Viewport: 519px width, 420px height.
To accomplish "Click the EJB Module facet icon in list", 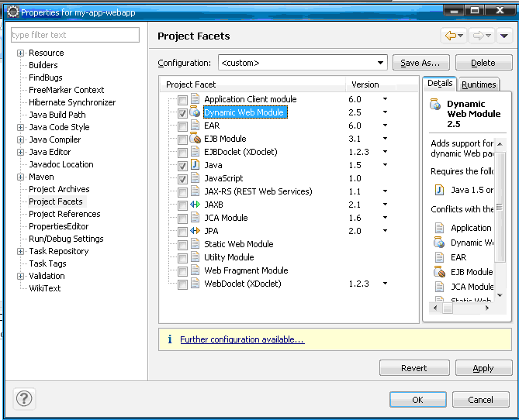I will click(195, 138).
